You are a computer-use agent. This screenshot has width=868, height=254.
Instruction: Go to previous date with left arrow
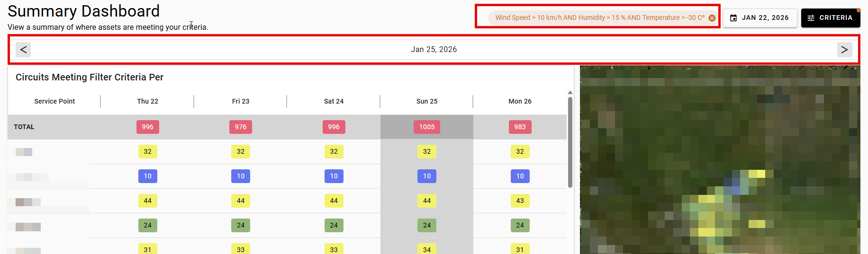click(23, 50)
